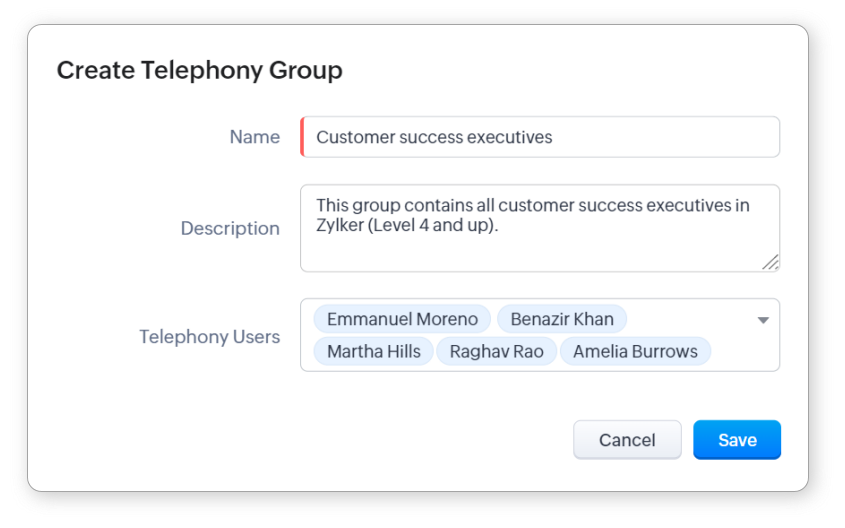Image resolution: width=845 pixels, height=528 pixels.
Task: Click the Description field label
Action: click(230, 228)
